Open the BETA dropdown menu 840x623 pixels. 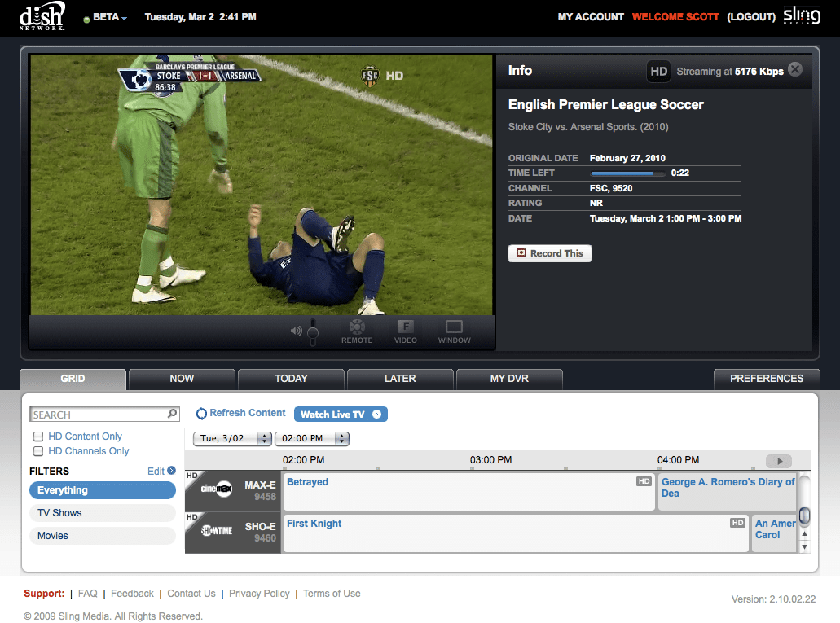[109, 17]
